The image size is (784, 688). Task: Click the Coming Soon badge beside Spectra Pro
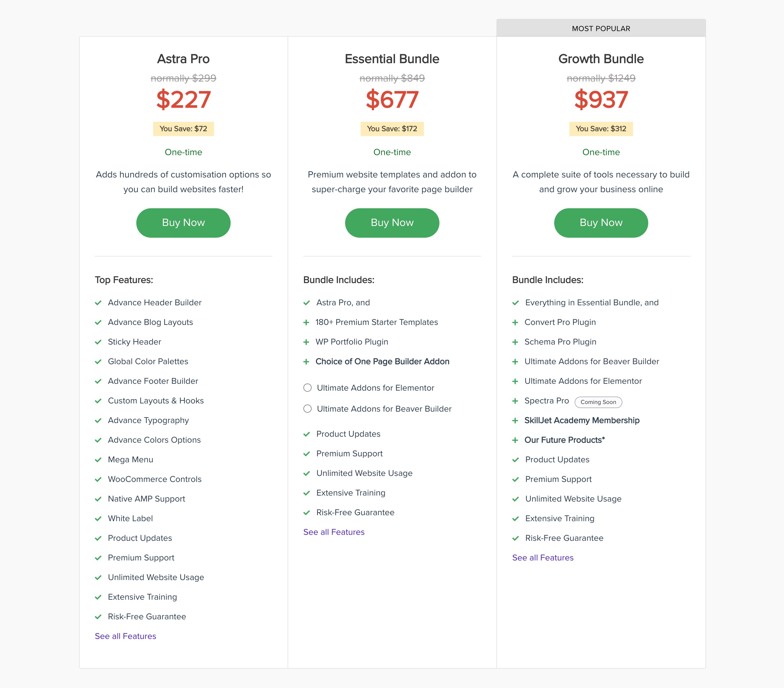coord(598,402)
